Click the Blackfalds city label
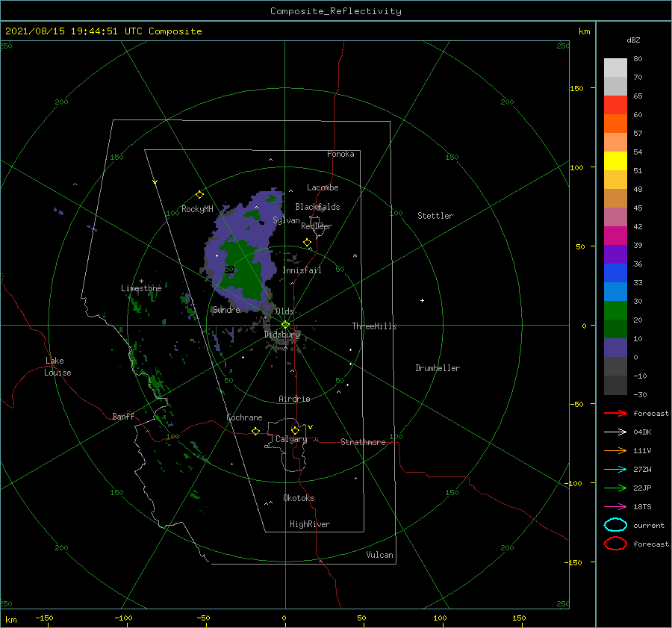This screenshot has height=628, width=672. [x=317, y=207]
